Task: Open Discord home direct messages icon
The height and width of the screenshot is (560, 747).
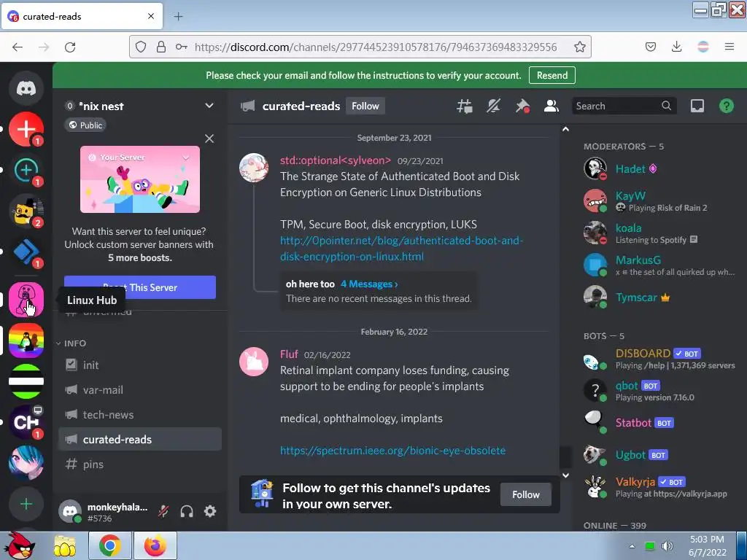Action: [x=26, y=88]
